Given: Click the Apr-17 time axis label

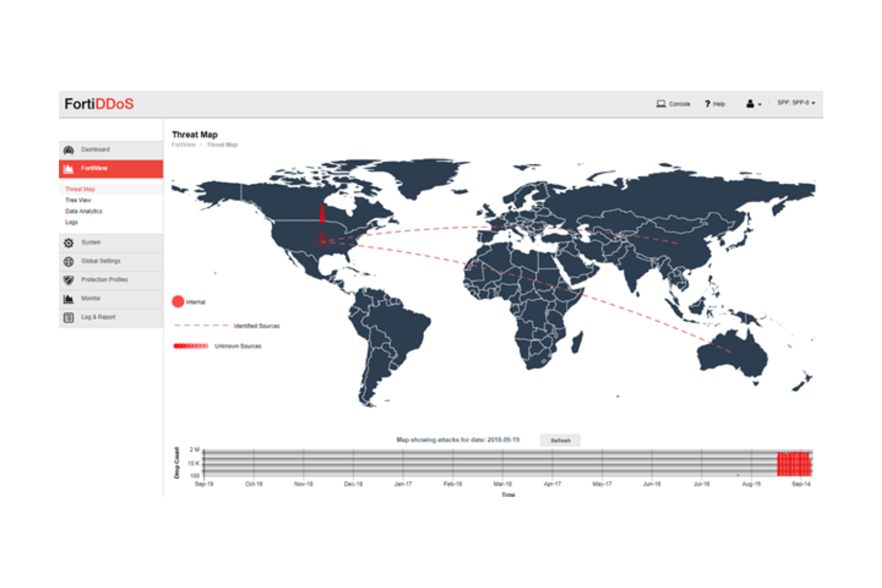Looking at the screenshot, I should (552, 484).
